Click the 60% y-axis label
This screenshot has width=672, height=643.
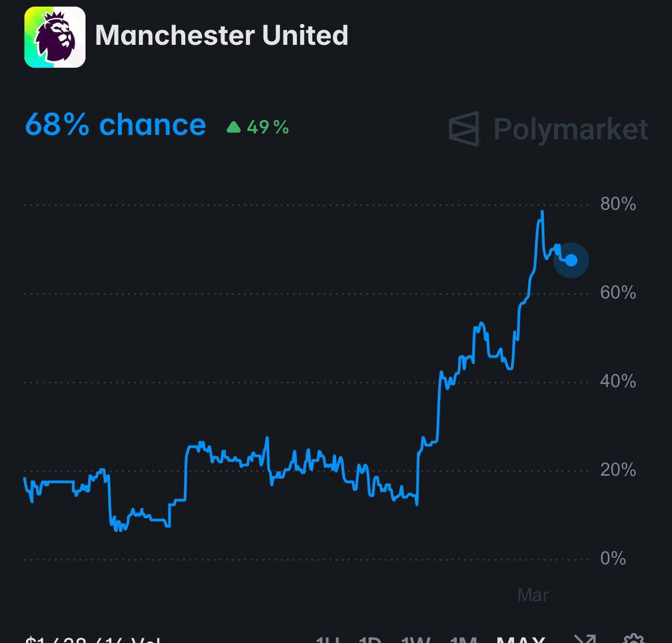coord(618,293)
